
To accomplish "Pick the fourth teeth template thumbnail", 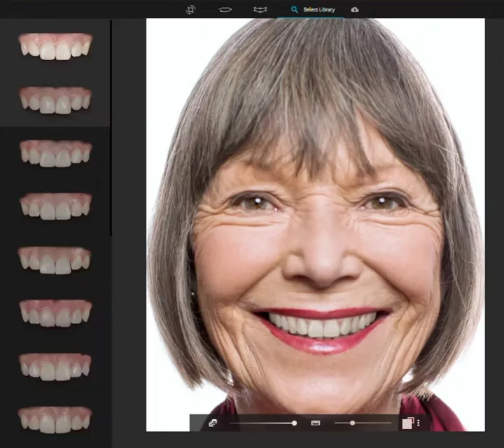I will click(x=55, y=206).
